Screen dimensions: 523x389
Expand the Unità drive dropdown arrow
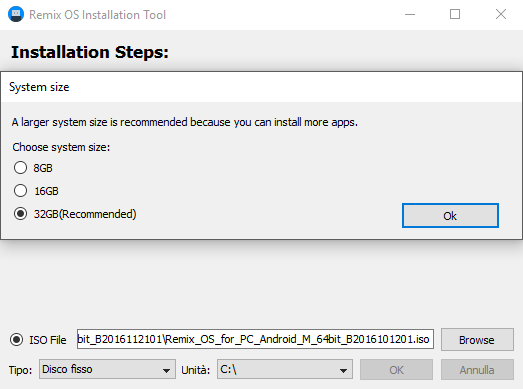coord(343,370)
